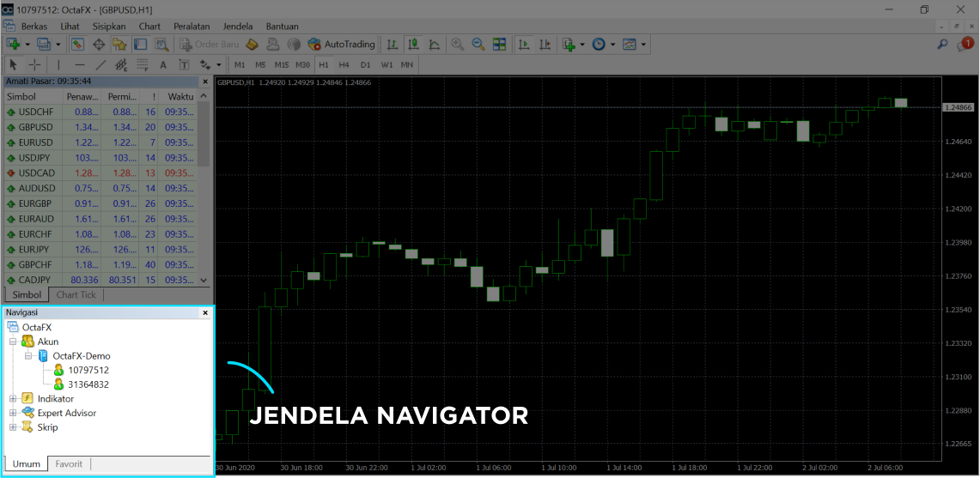Click the zoom out magnifier icon

pyautogui.click(x=478, y=44)
